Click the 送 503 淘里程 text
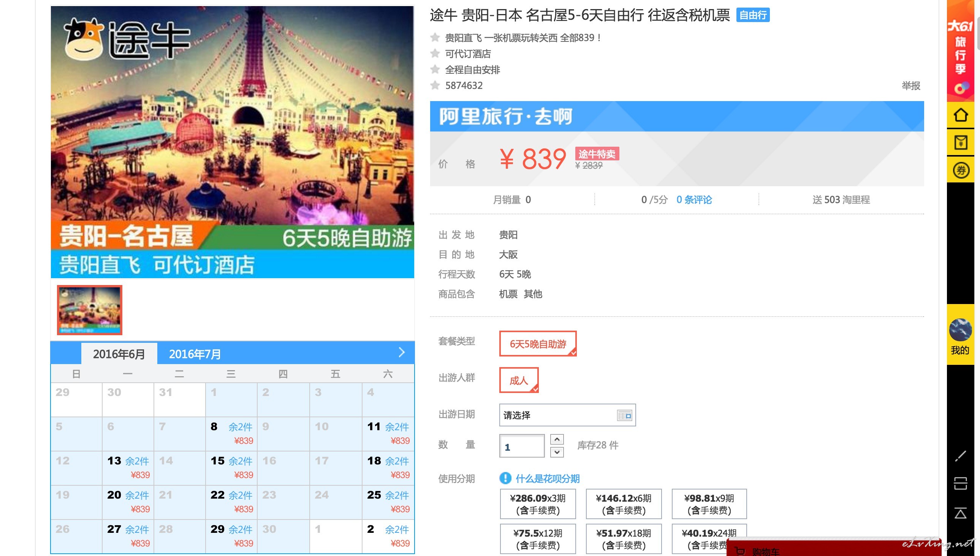Image resolution: width=980 pixels, height=556 pixels. (x=841, y=200)
